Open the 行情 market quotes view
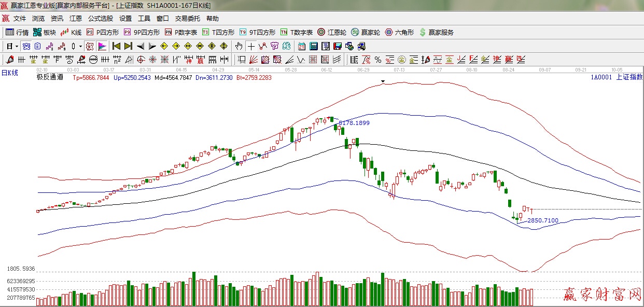Viewport: 644px width, 307px height. pyautogui.click(x=17, y=32)
